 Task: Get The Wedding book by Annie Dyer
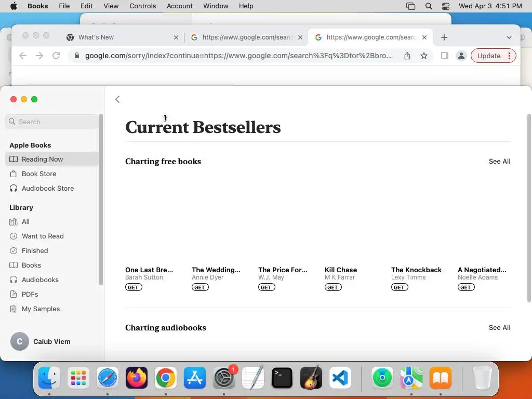200,287
